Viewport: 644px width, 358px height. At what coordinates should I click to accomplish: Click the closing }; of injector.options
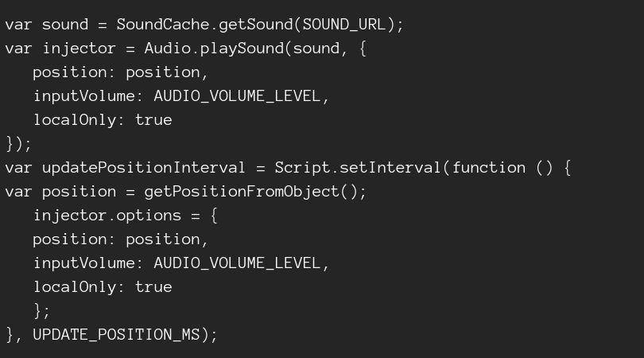[x=41, y=310]
